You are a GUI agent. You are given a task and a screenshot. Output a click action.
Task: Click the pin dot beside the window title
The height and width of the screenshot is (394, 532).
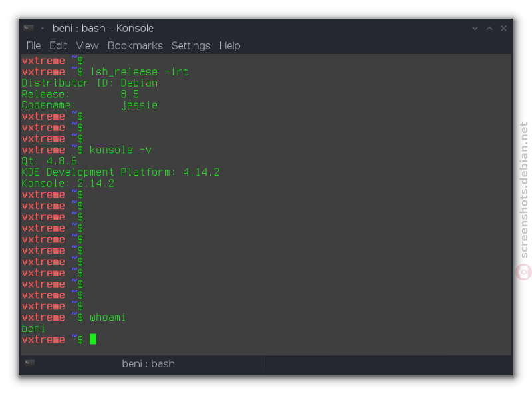[43, 28]
